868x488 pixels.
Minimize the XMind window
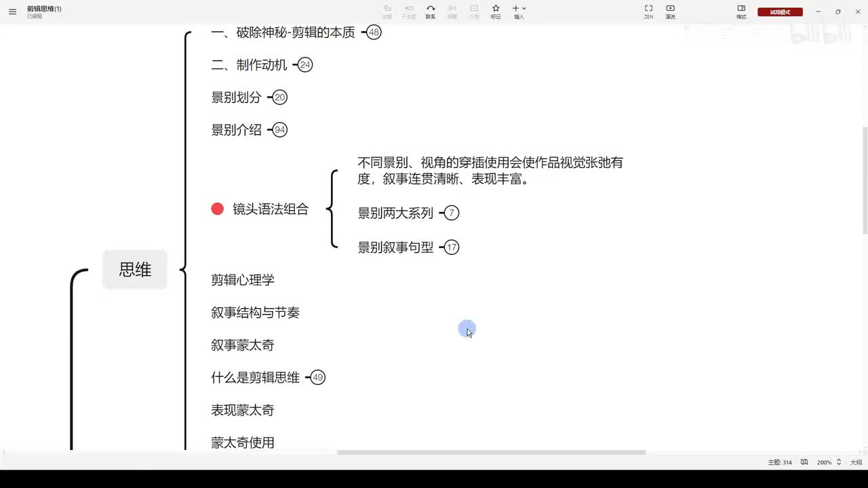[x=818, y=12]
